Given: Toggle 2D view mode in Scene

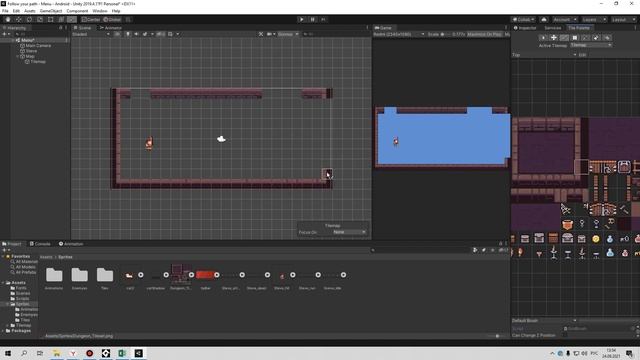Looking at the screenshot, I should (117, 34).
